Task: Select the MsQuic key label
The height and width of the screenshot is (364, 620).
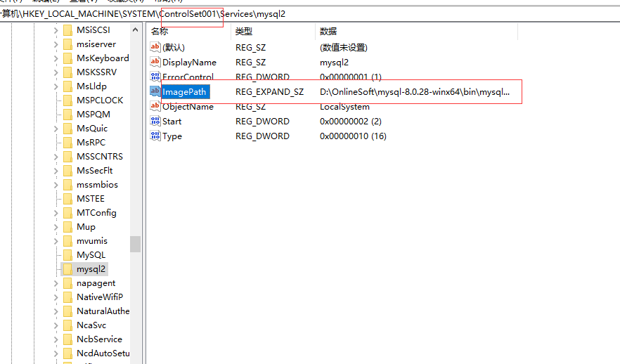Action: 92,129
